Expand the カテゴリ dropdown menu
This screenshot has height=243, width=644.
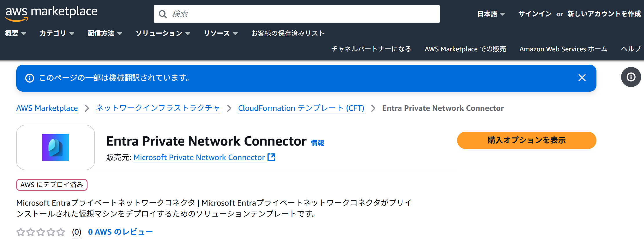point(57,33)
